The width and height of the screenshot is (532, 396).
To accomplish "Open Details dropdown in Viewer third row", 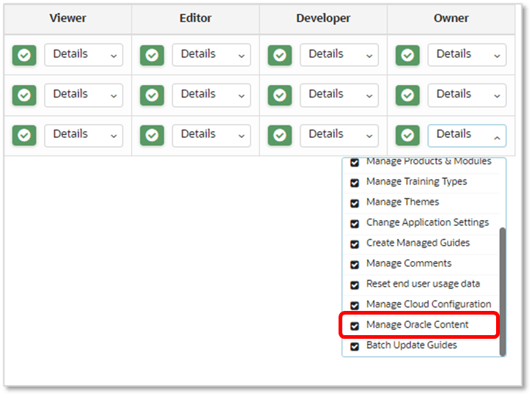I will 84,136.
